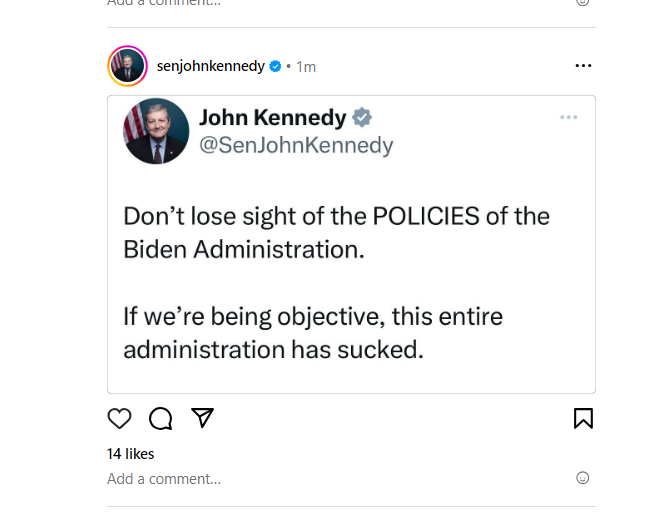Click the gray ellipsis inside the tweet image
The height and width of the screenshot is (526, 655).
click(x=569, y=118)
